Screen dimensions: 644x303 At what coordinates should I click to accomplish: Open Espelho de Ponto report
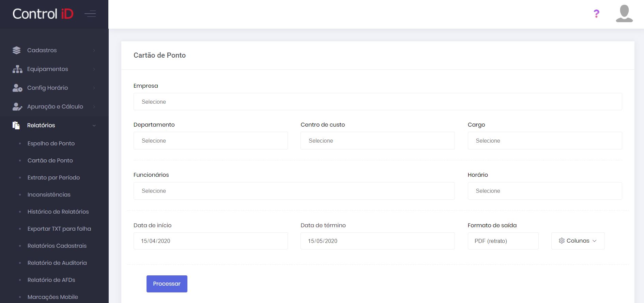51,143
